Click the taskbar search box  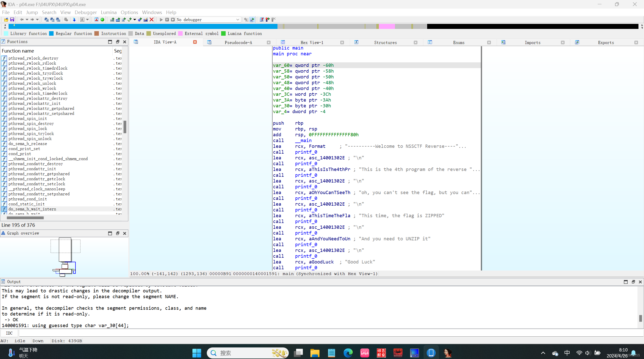(x=248, y=353)
